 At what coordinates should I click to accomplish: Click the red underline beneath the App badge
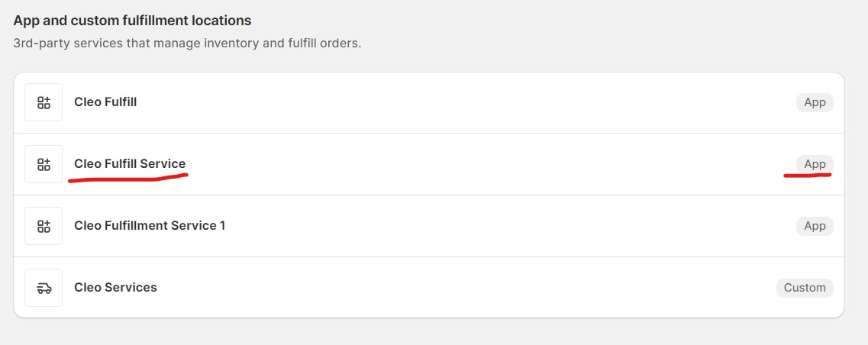807,176
